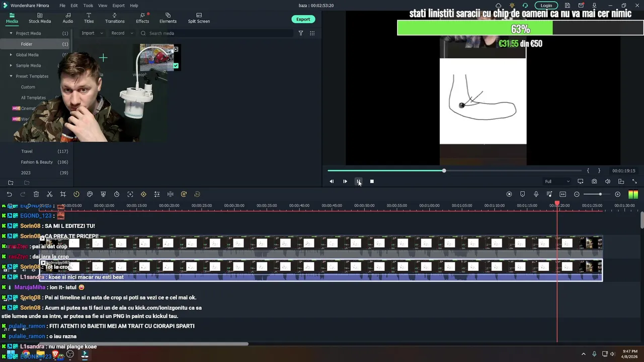Open the Adjust sliders edit icon
The width and height of the screenshot is (644, 362).
point(157,194)
